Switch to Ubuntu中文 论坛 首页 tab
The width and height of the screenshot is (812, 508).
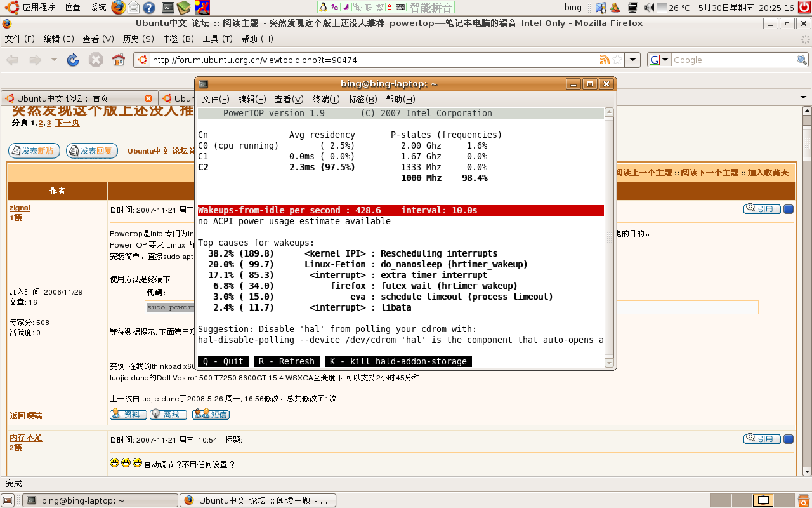coord(79,98)
